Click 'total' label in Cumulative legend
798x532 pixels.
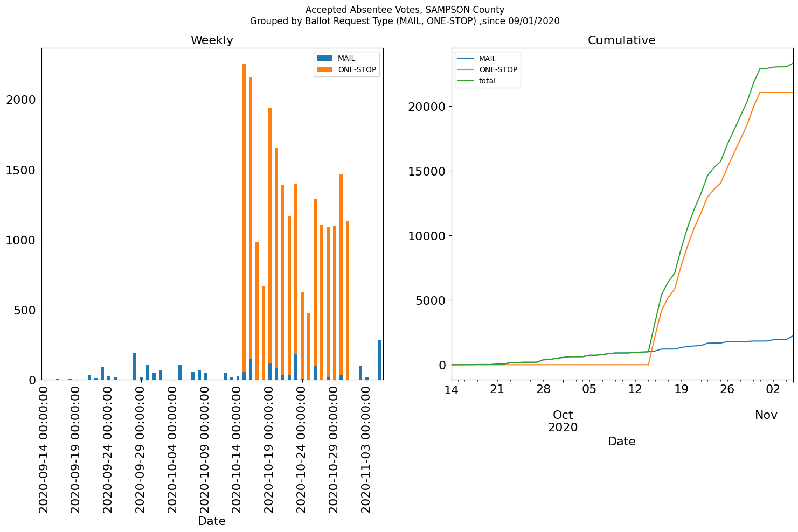[487, 81]
